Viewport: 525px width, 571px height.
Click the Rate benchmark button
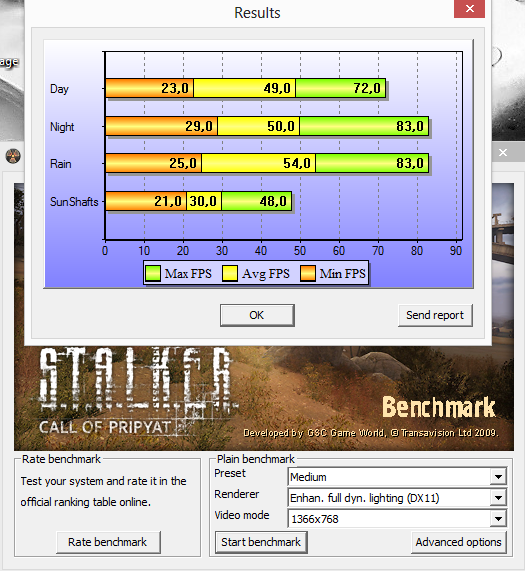click(x=108, y=542)
